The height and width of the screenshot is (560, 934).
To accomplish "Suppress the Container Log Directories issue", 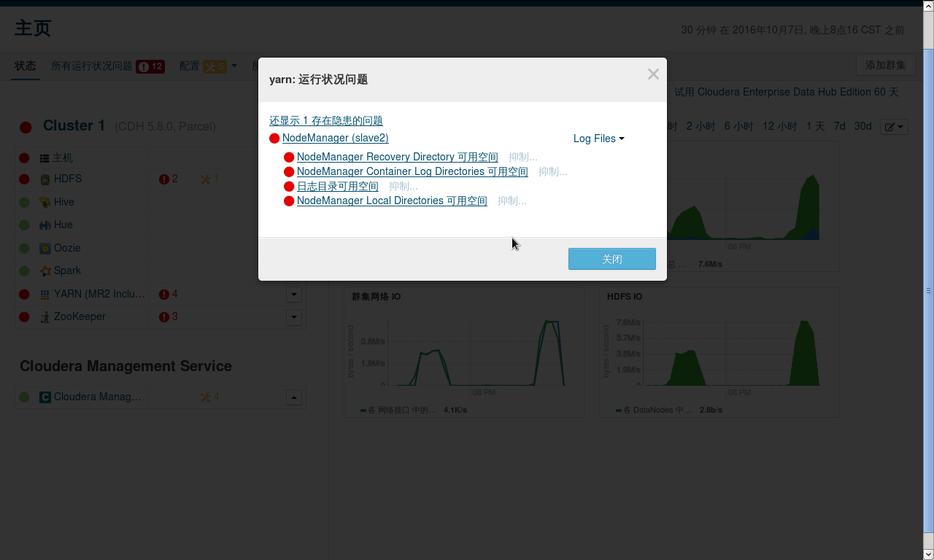I will (553, 171).
